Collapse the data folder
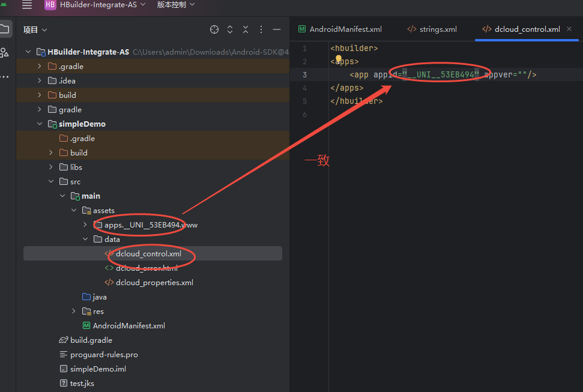Viewport: 583px width, 392px height. pyautogui.click(x=85, y=239)
